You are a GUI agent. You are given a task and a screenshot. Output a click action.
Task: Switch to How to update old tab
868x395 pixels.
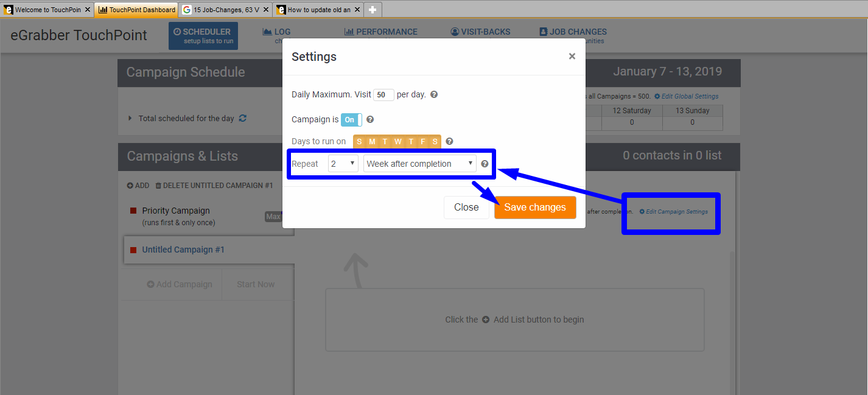319,10
